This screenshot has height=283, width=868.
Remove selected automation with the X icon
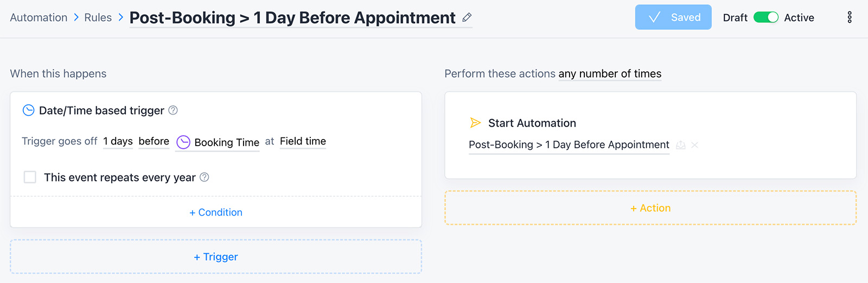pyautogui.click(x=695, y=145)
